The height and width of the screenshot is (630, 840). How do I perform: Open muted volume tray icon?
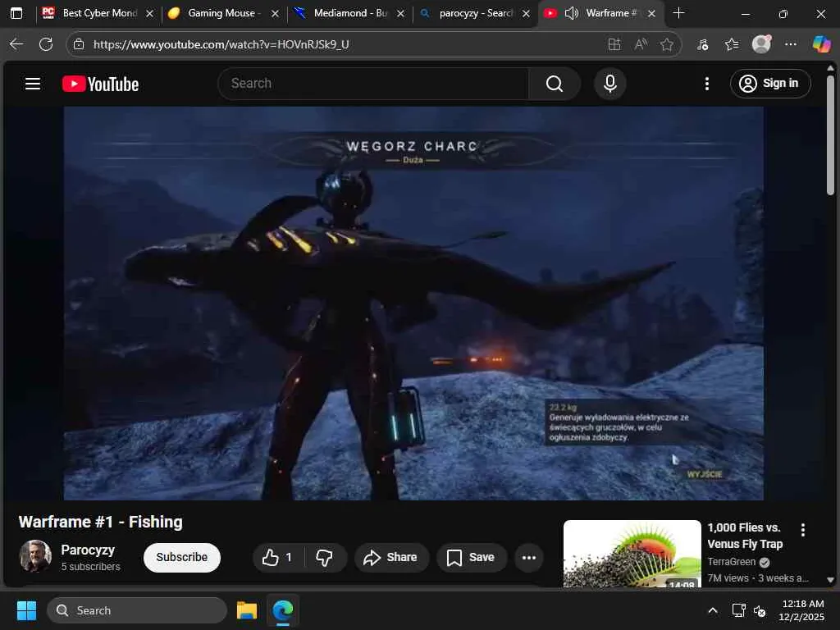tap(760, 610)
